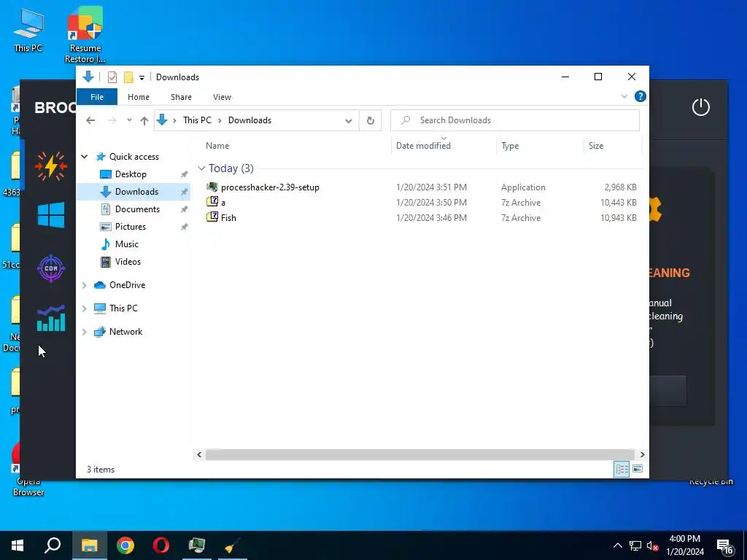Sort by the Date modified column

tap(423, 146)
